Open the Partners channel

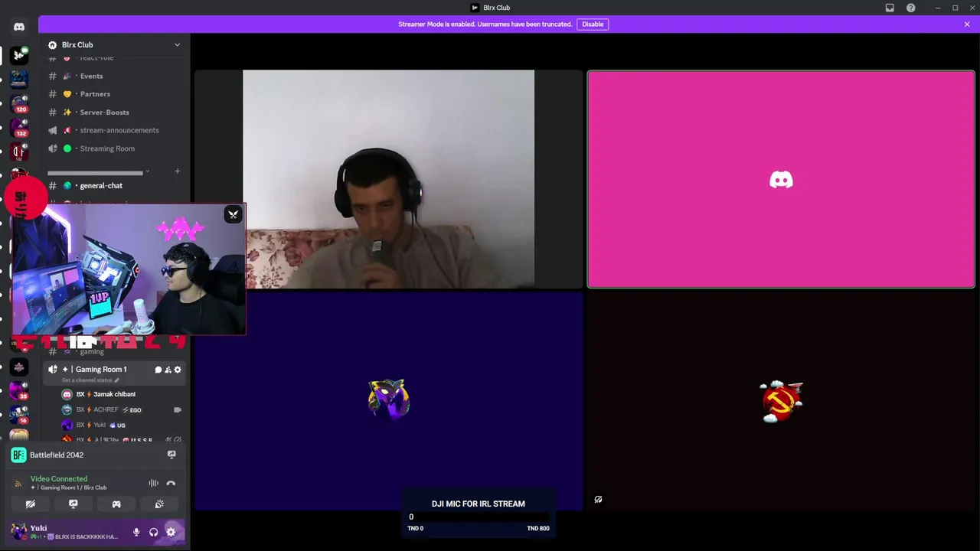(113, 94)
